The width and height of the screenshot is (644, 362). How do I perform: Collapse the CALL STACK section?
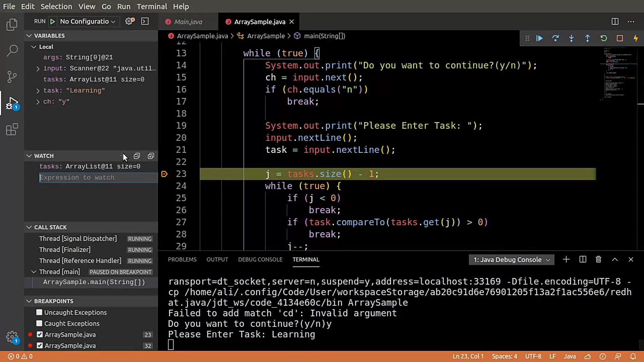29,227
